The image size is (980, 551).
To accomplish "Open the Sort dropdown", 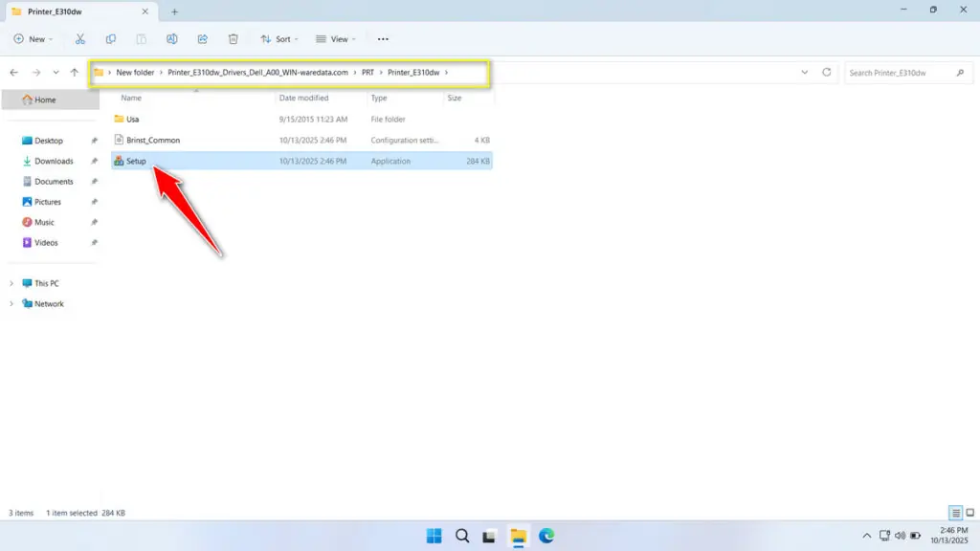I will 279,39.
